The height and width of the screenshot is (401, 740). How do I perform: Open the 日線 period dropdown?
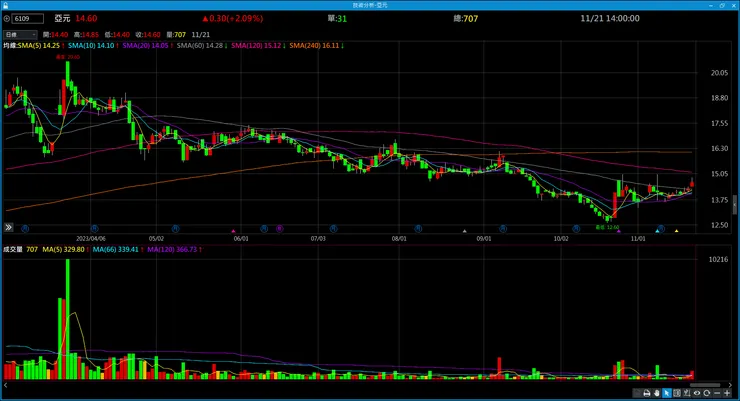pyautogui.click(x=20, y=34)
